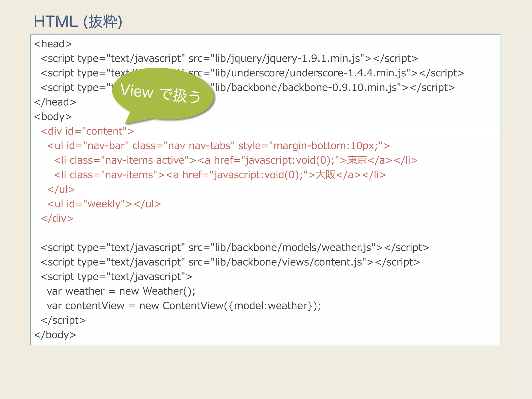This screenshot has height=399, width=532.
Task: Select the opening <head> tag line
Action: (x=53, y=44)
